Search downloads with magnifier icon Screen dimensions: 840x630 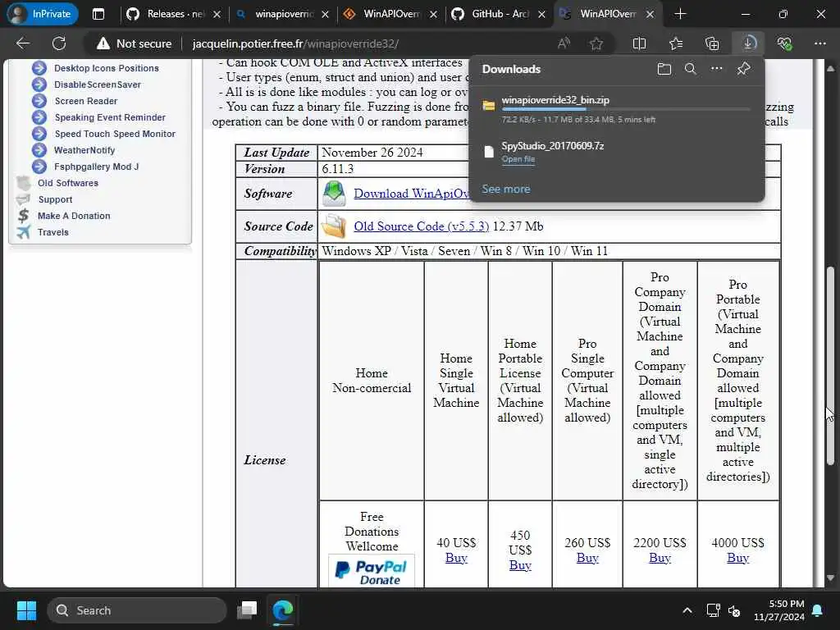[x=691, y=69]
